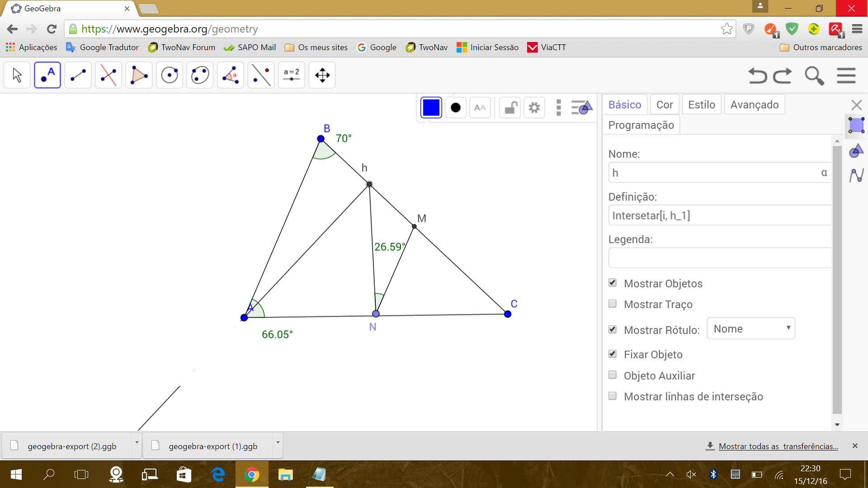Select the Reflect about line tool

261,75
